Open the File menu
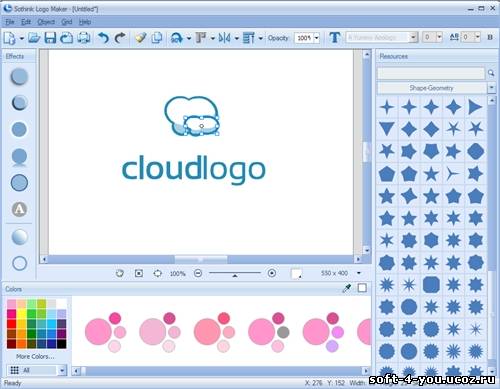 pyautogui.click(x=10, y=22)
